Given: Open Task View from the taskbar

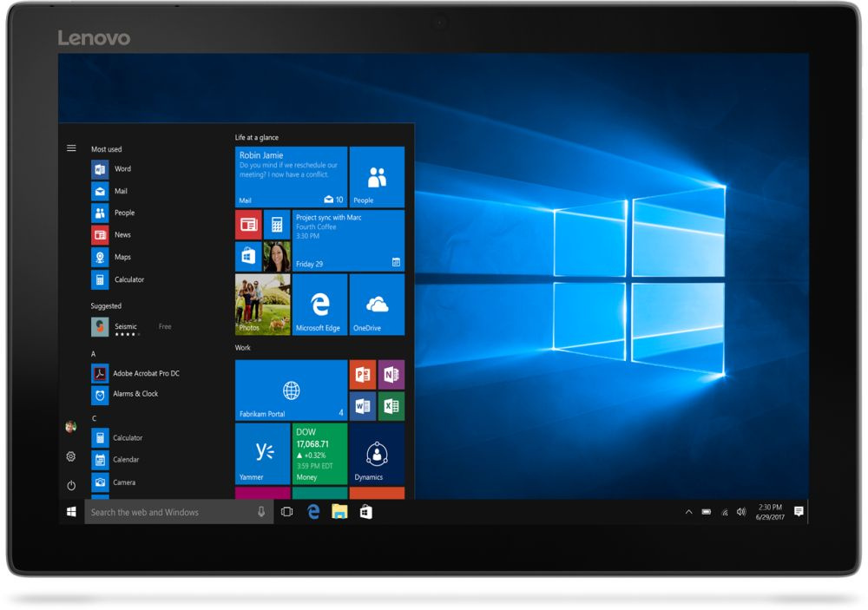Looking at the screenshot, I should (286, 512).
